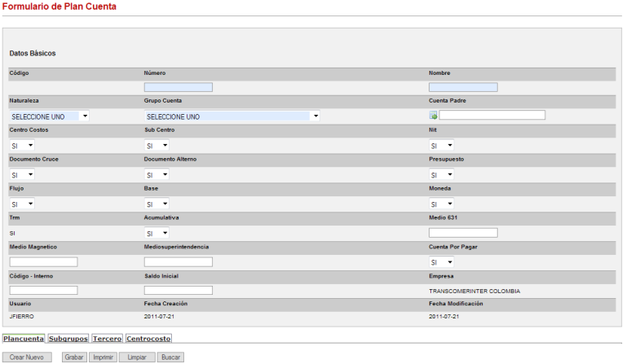Click the Cuenta Padre lookup icon
The image size is (626, 364).
point(434,116)
